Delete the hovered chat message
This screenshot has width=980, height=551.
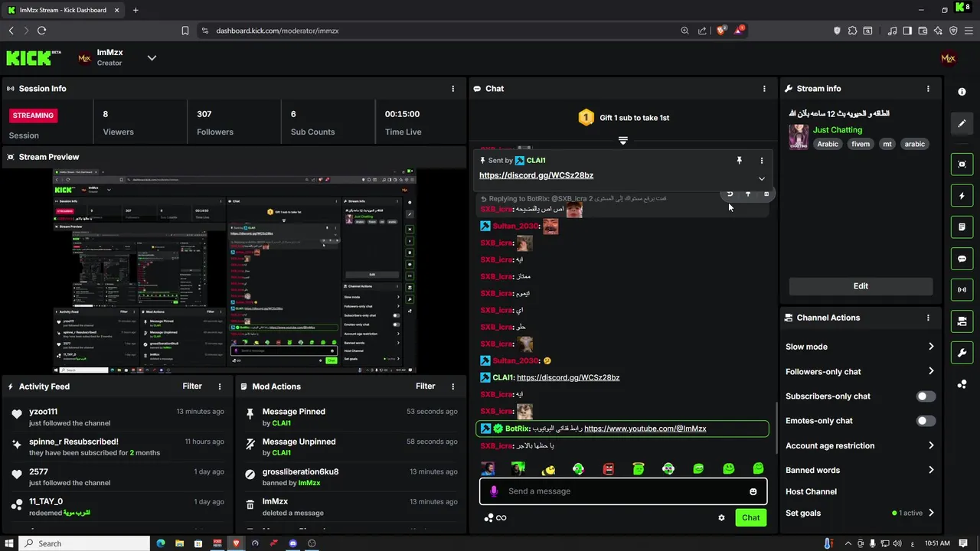[x=766, y=194]
